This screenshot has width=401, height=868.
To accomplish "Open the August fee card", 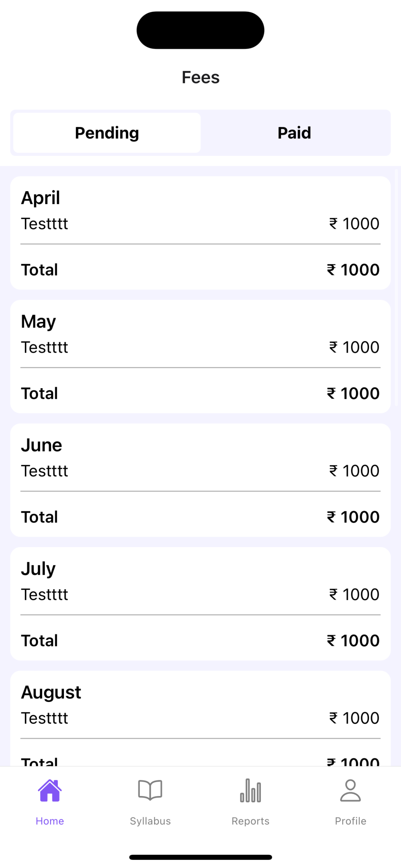I will pyautogui.click(x=200, y=718).
